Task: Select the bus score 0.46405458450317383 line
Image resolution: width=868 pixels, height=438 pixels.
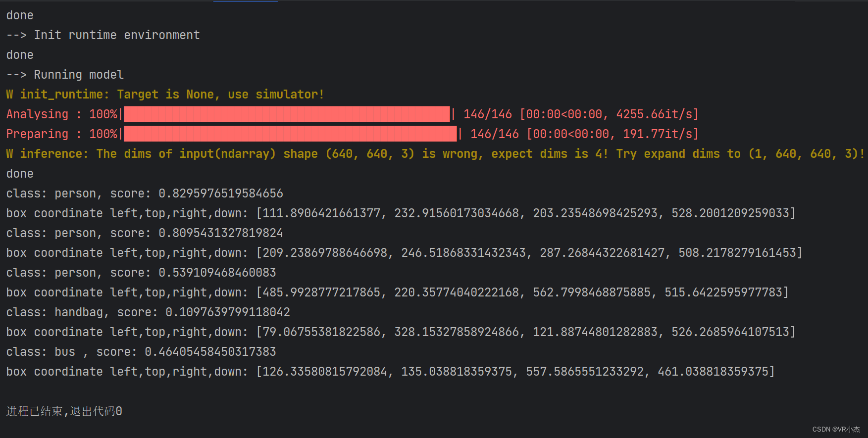Action: 141,352
